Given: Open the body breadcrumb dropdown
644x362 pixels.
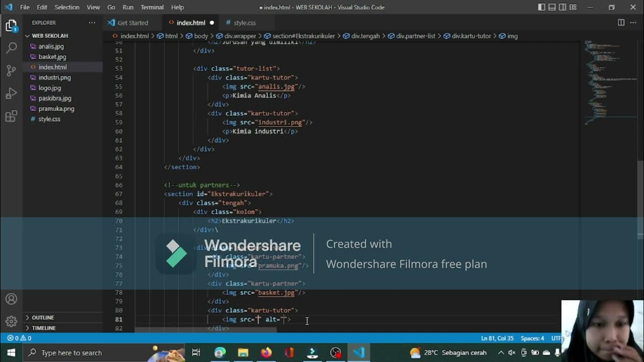Looking at the screenshot, I should coord(197,36).
